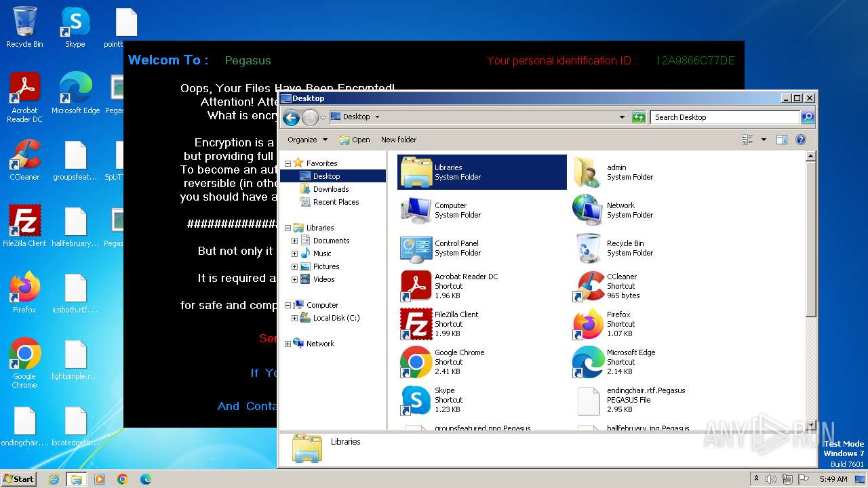Click Microsoft Edge desktop icon
868x488 pixels.
point(75,94)
